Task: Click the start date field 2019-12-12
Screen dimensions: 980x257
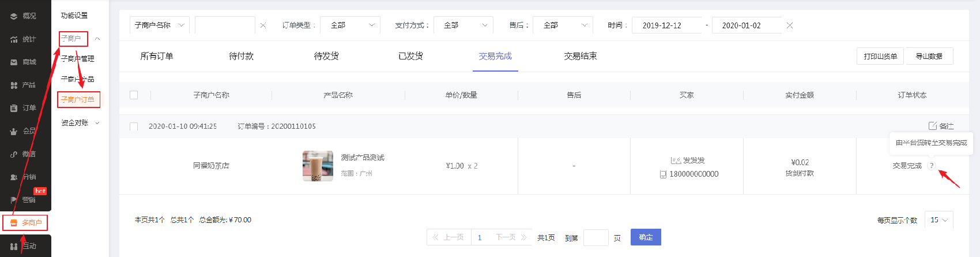Action: tap(667, 25)
